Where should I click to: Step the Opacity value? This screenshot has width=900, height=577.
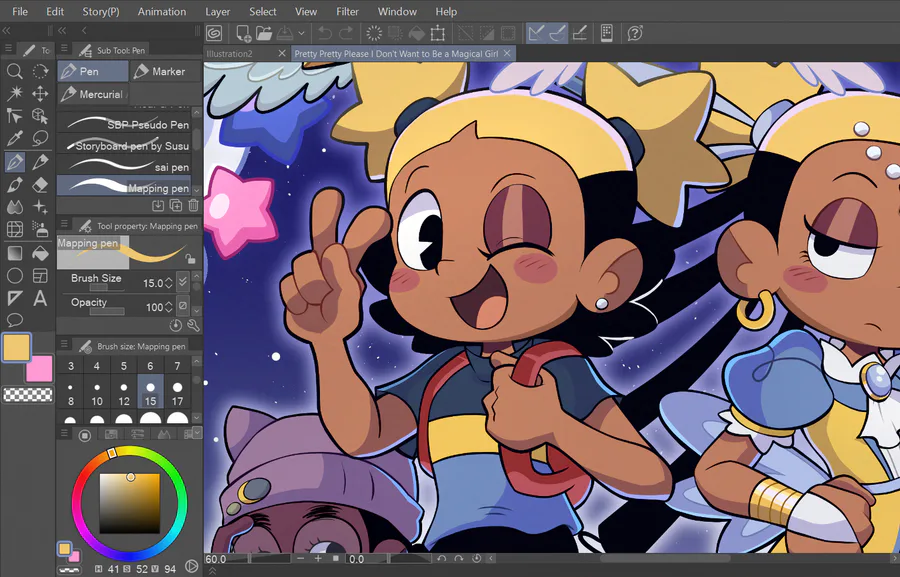168,307
